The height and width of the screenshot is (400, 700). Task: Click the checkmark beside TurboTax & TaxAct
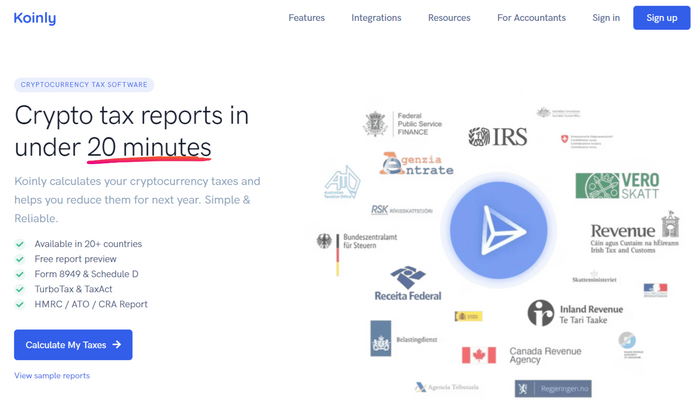coord(20,289)
